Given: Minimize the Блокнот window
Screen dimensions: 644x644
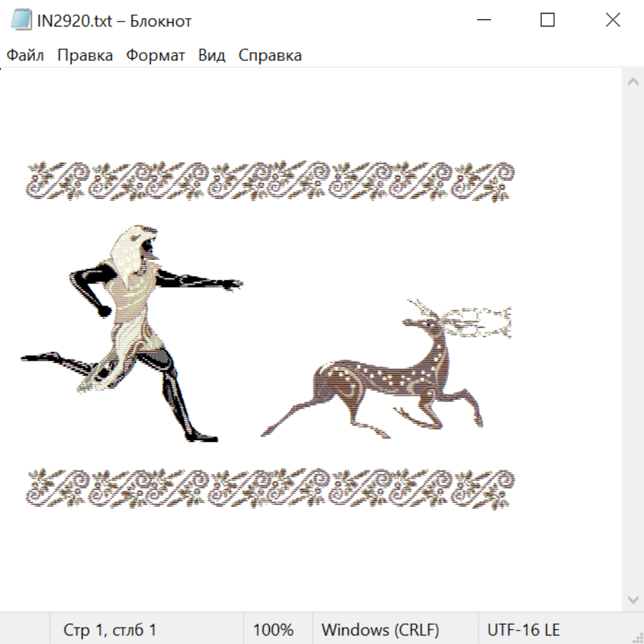Looking at the screenshot, I should coord(483,21).
